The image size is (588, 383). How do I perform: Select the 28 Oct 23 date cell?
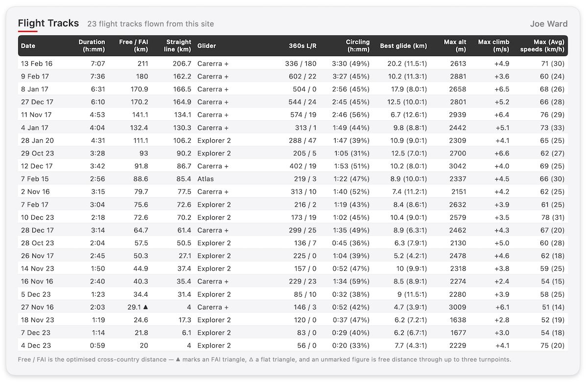(37, 243)
